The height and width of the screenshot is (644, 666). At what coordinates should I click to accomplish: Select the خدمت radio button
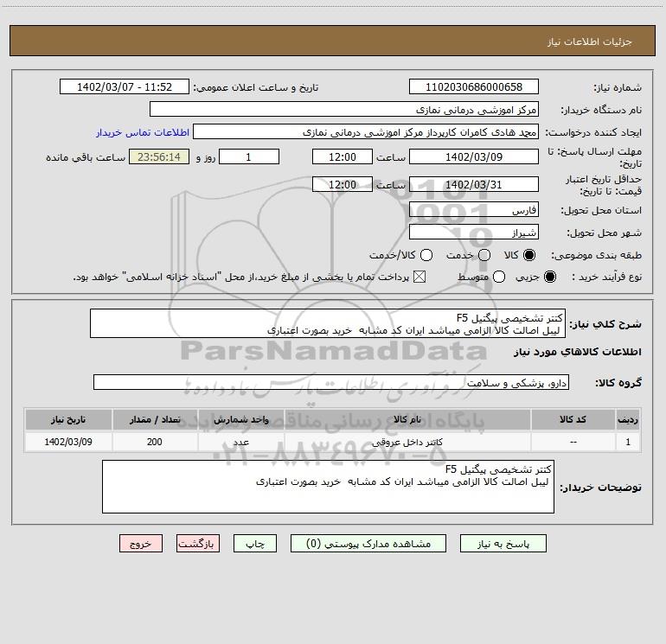pos(484,255)
